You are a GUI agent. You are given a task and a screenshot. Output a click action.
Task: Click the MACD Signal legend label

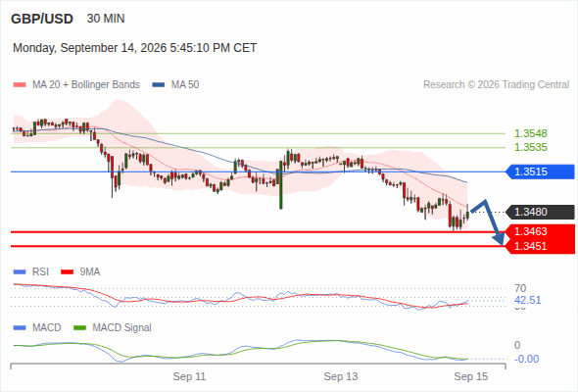point(122,328)
